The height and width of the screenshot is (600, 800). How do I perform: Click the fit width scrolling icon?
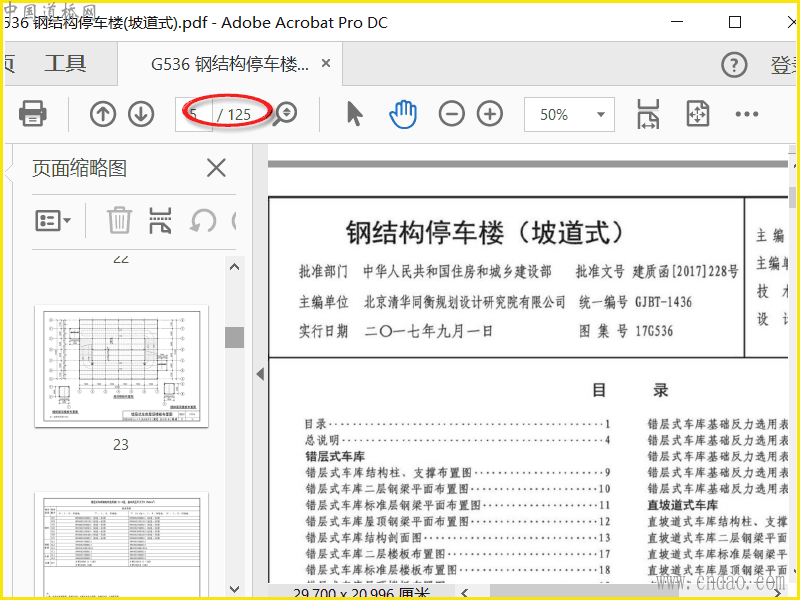click(x=648, y=114)
